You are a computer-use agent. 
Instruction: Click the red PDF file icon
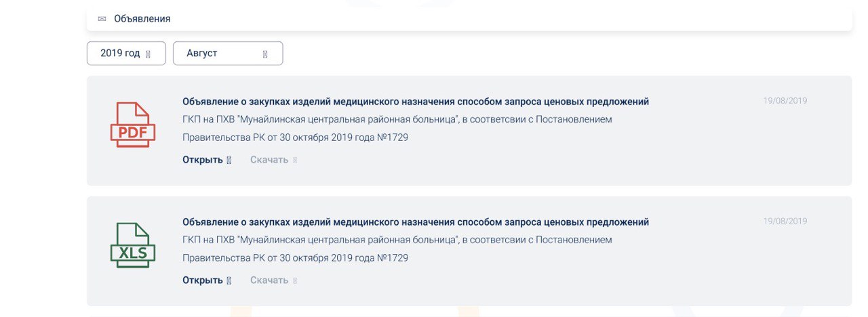tap(133, 125)
